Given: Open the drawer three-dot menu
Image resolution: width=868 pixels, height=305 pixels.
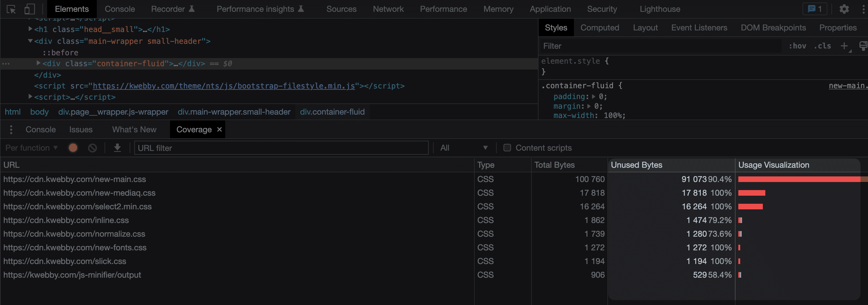Looking at the screenshot, I should point(11,130).
